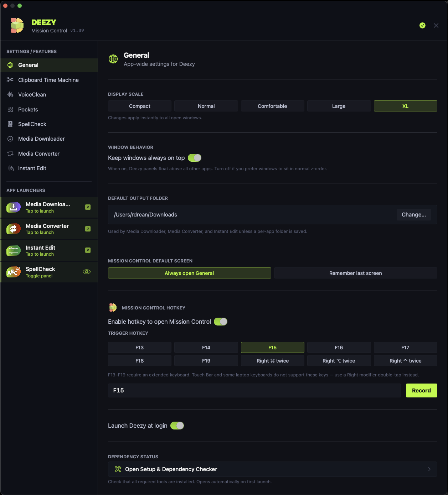Click the Record hotkey button
Viewport: 448px width, 495px height.
click(x=422, y=390)
